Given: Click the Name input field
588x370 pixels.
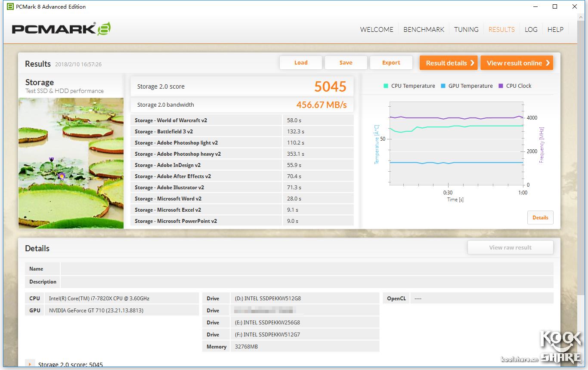Looking at the screenshot, I should (306, 269).
